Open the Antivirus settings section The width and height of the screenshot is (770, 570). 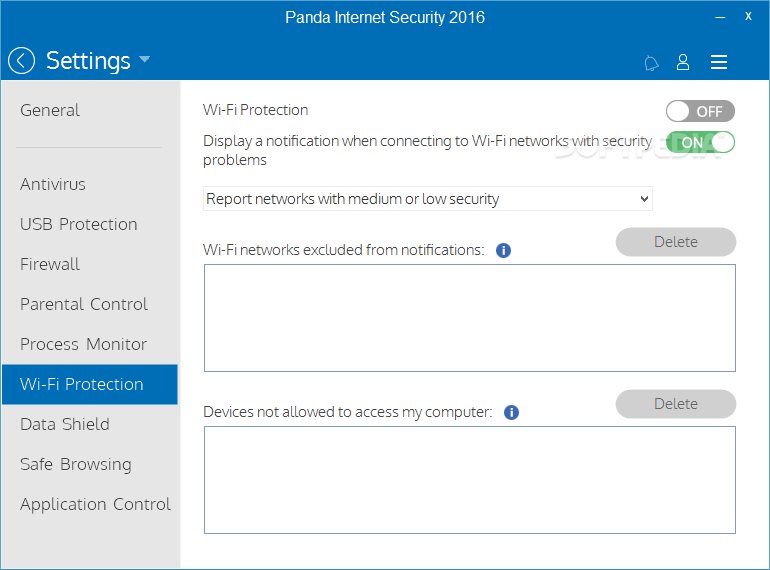[53, 185]
